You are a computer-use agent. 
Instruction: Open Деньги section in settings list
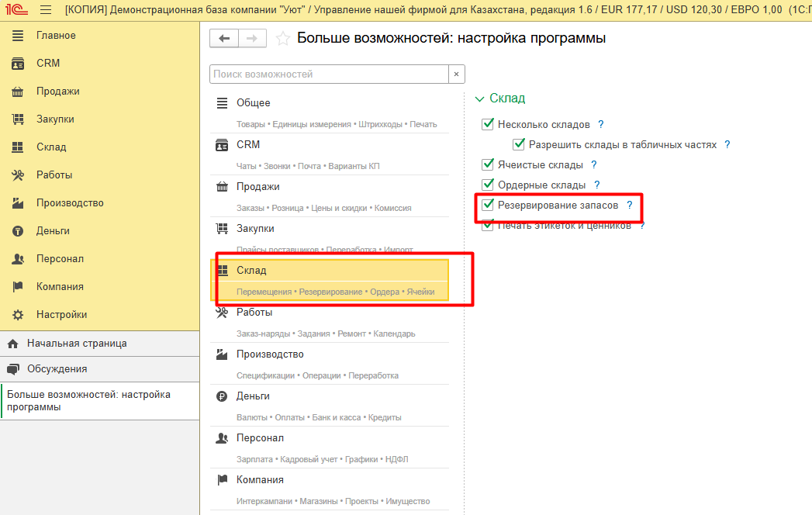253,396
